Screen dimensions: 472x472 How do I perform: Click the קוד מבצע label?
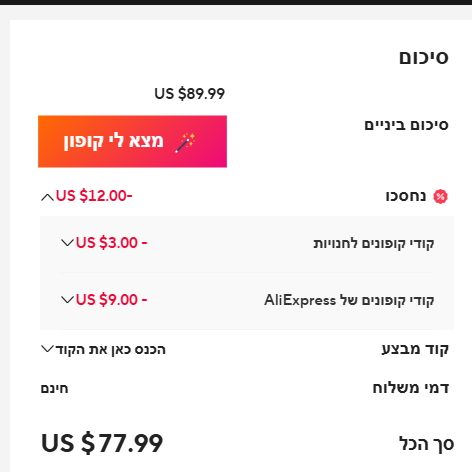pyautogui.click(x=415, y=349)
